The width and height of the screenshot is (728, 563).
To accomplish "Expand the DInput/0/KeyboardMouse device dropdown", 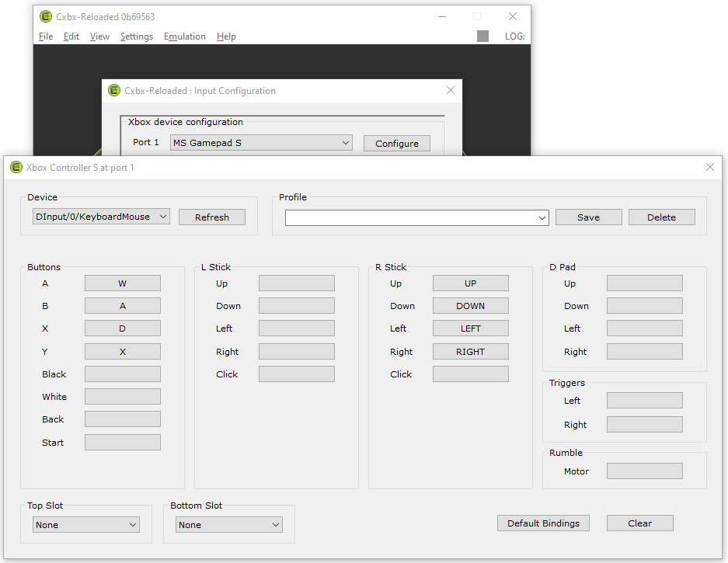I will click(101, 217).
